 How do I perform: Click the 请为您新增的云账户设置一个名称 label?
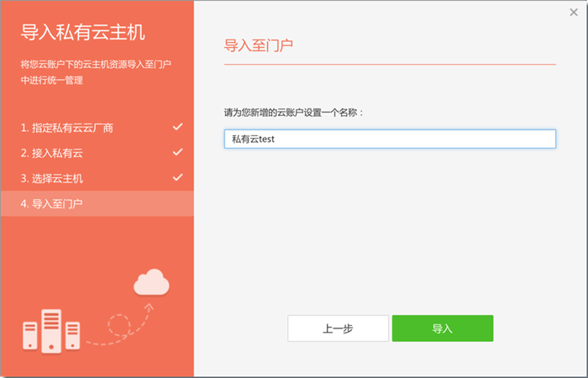(x=294, y=112)
